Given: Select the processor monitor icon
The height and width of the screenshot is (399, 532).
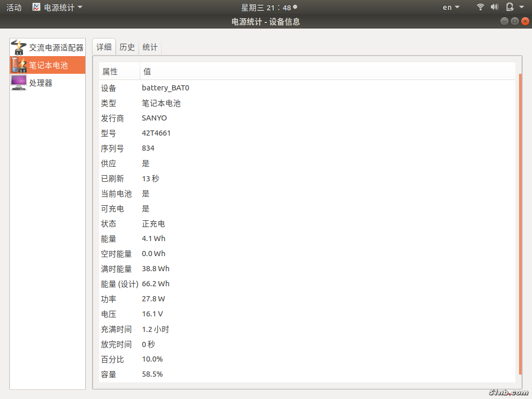Looking at the screenshot, I should 19,83.
